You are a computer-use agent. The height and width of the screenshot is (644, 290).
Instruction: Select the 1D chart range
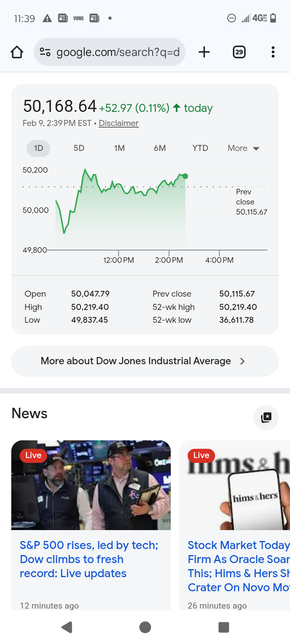click(x=38, y=148)
